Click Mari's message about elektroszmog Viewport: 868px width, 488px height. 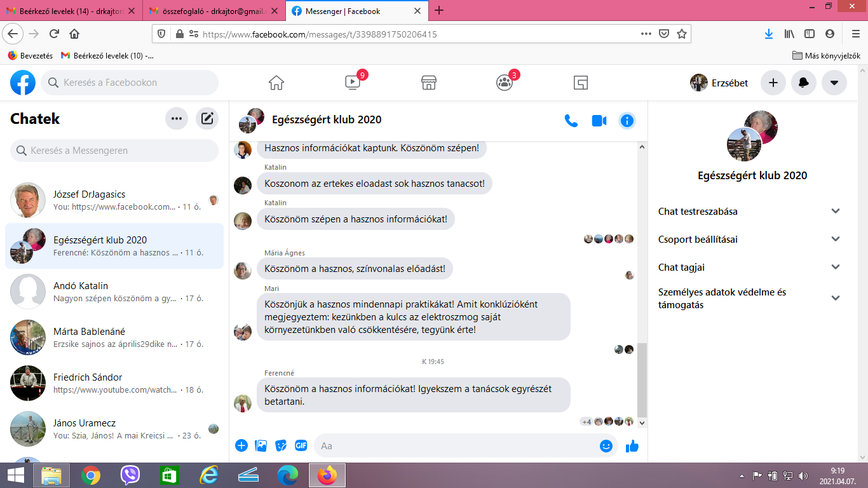click(414, 316)
